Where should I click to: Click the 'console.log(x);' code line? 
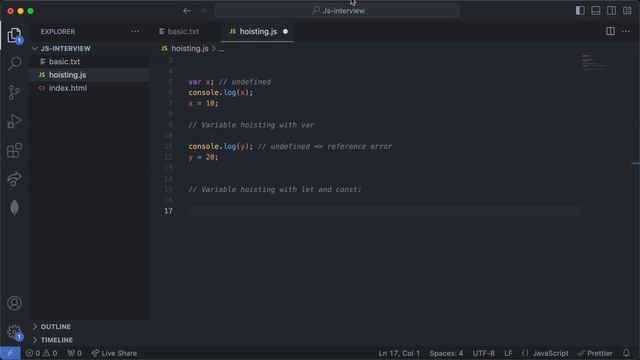tap(220, 93)
